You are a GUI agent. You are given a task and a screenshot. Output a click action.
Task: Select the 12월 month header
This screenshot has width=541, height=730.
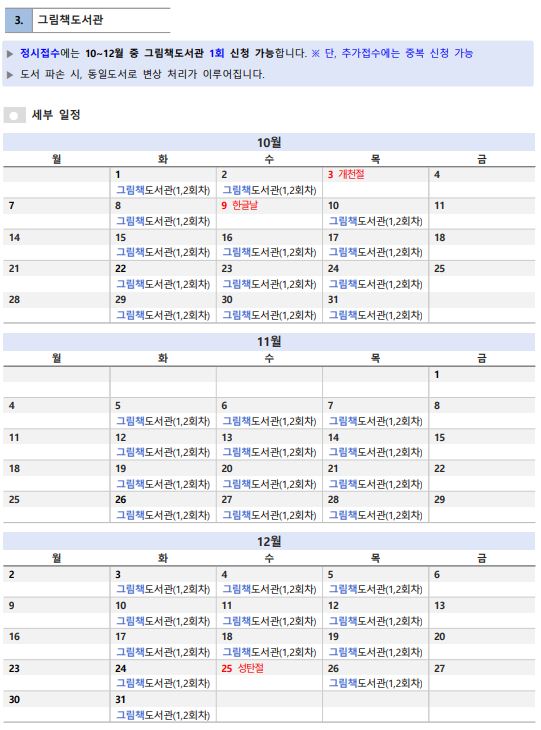pos(269,541)
